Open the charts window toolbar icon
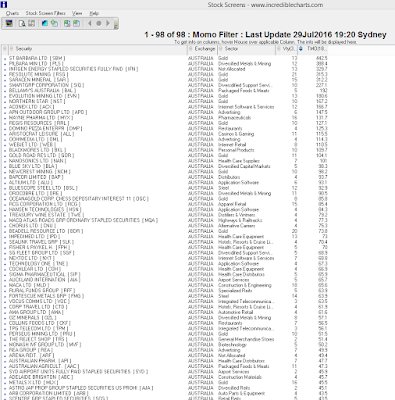Image resolution: width=395 pixels, height=400 pixels. click(x=9, y=23)
